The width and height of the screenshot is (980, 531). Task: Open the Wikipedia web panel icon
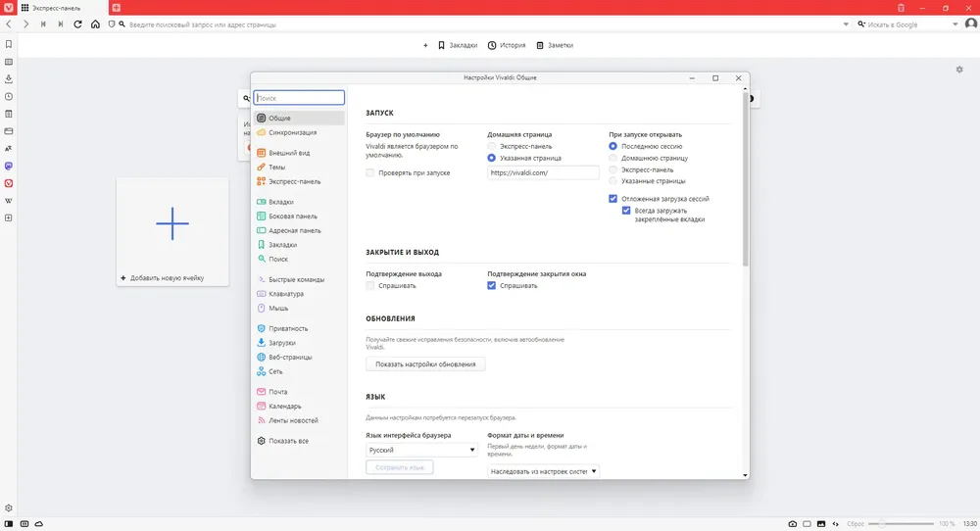[x=9, y=201]
